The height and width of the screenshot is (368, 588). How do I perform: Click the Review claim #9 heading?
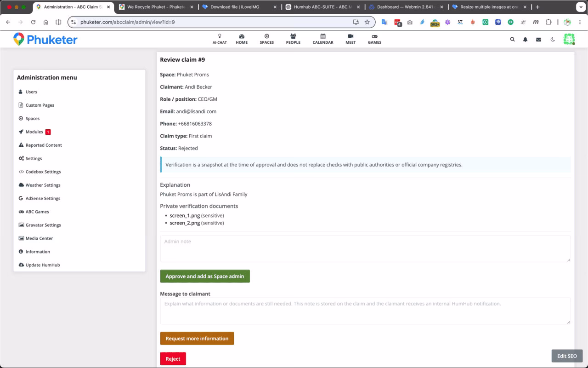click(182, 60)
